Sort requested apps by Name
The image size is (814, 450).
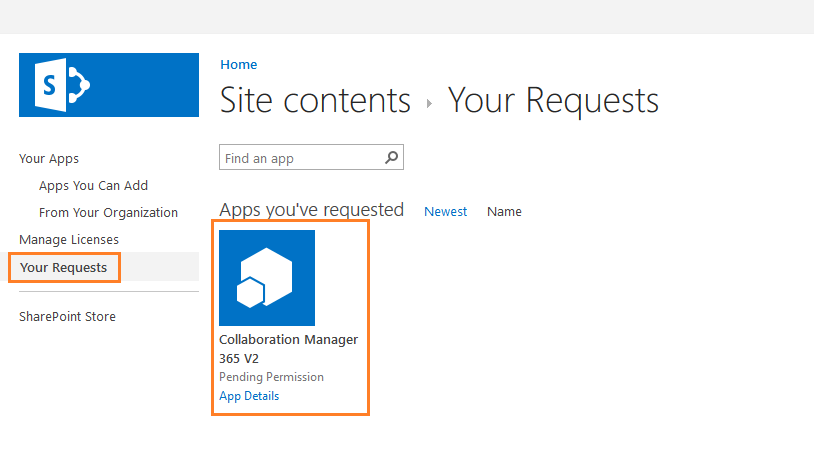coord(504,211)
